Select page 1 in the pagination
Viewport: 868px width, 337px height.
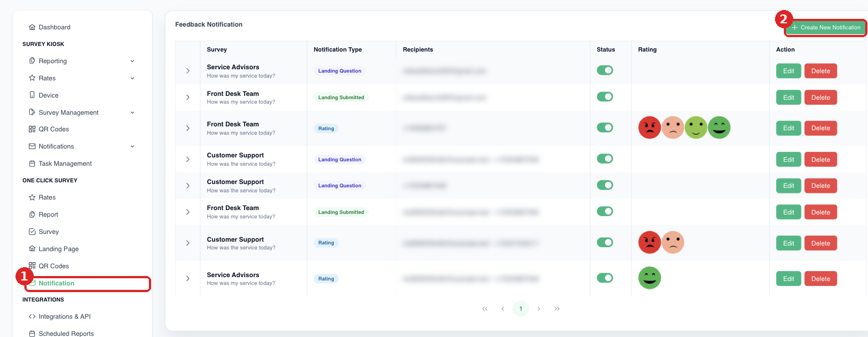(520, 309)
